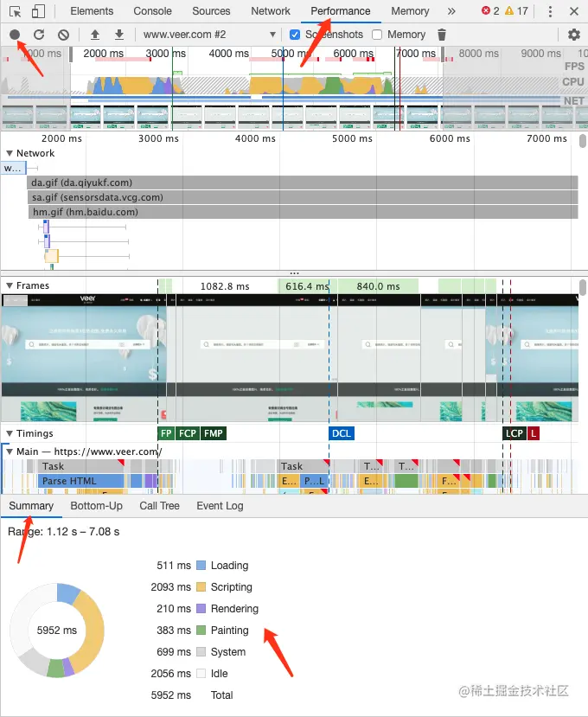The width and height of the screenshot is (588, 717).
Task: Collapse the Frames section
Action: click(10, 285)
